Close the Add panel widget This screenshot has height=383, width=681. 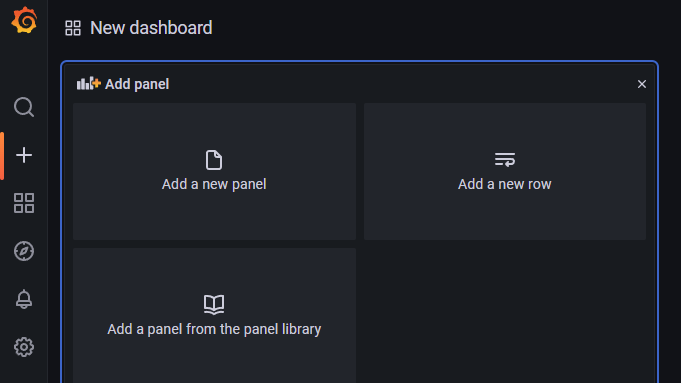point(642,84)
